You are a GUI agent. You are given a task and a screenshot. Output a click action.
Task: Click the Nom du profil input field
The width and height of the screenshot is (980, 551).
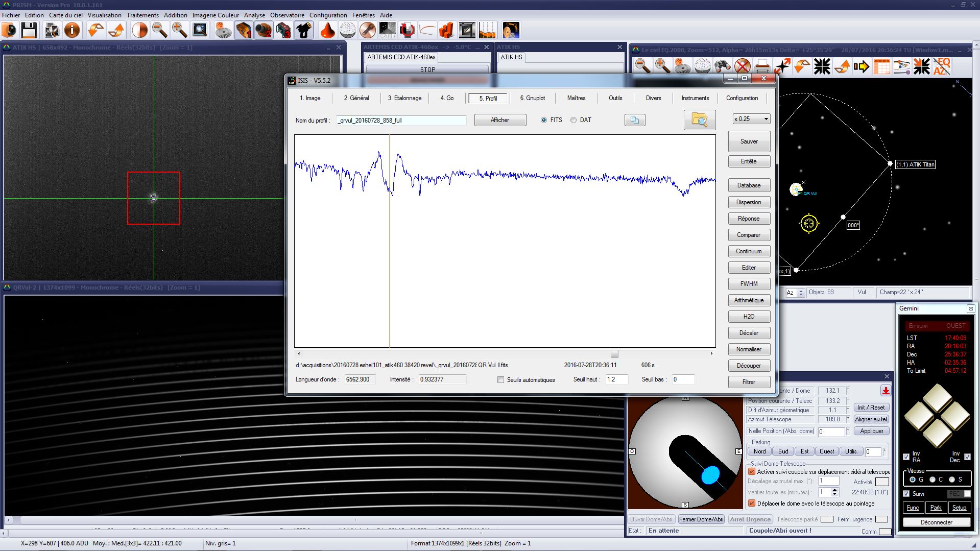401,121
